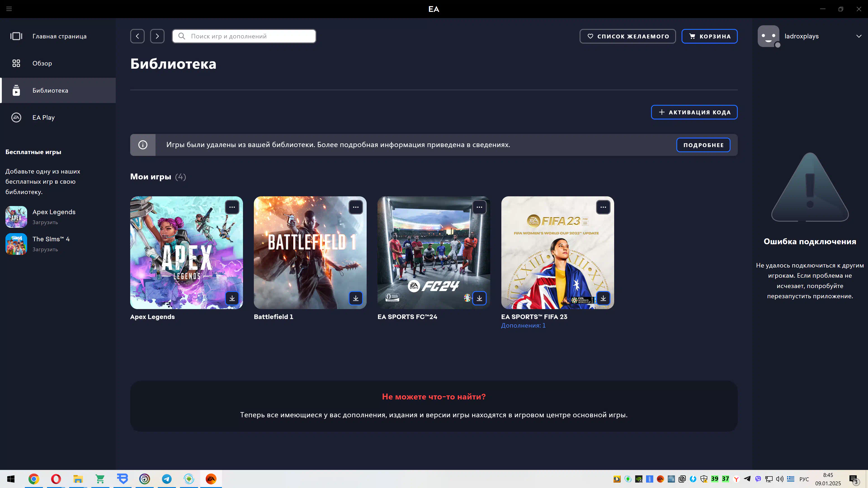
Task: Open Opera browser from the taskbar
Action: tap(56, 479)
